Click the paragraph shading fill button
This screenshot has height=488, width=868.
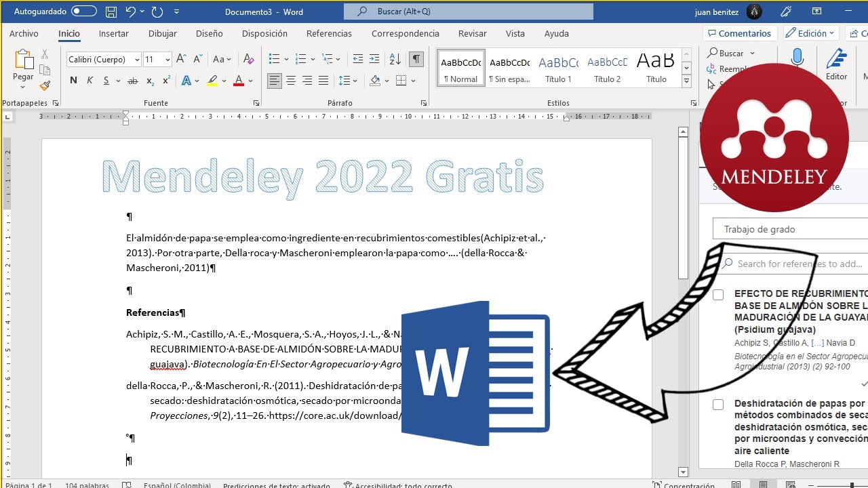pos(375,81)
